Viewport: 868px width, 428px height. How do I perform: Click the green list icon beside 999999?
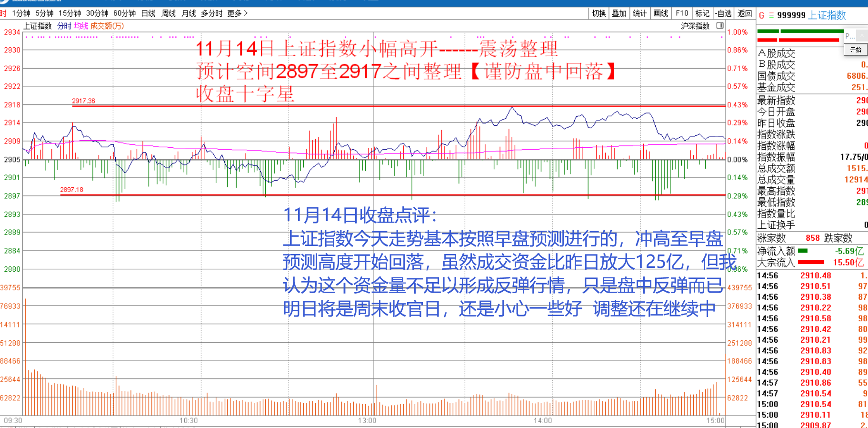point(771,15)
